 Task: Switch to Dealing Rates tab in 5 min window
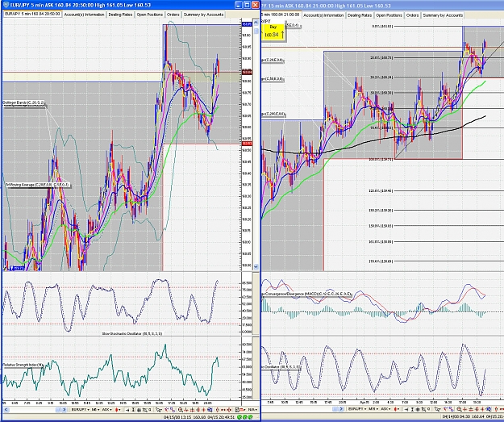pos(120,15)
